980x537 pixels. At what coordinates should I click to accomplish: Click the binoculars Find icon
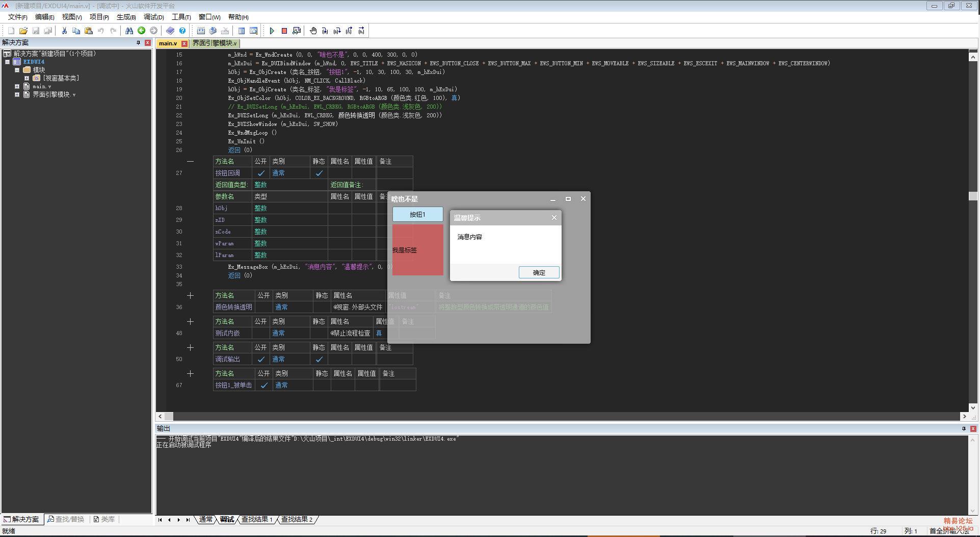[x=129, y=31]
